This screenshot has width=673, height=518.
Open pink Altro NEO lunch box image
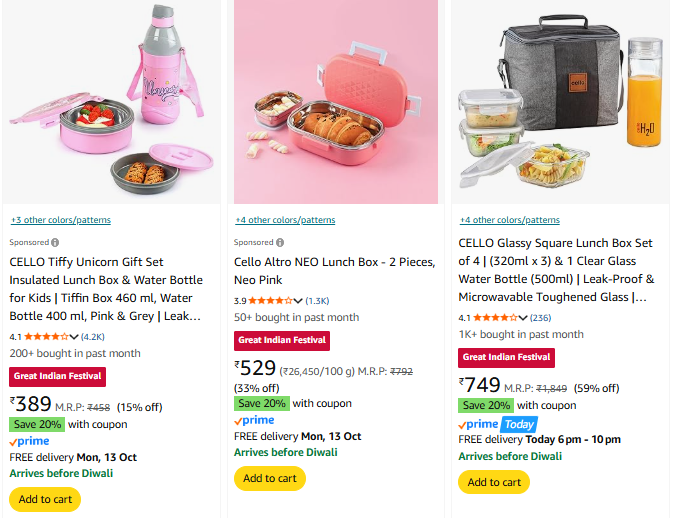click(x=335, y=100)
